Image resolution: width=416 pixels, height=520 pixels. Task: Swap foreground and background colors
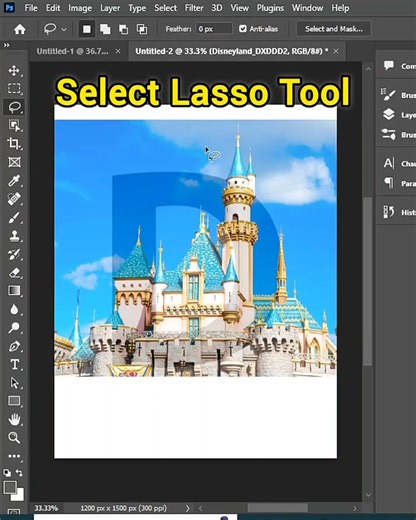[x=19, y=473]
